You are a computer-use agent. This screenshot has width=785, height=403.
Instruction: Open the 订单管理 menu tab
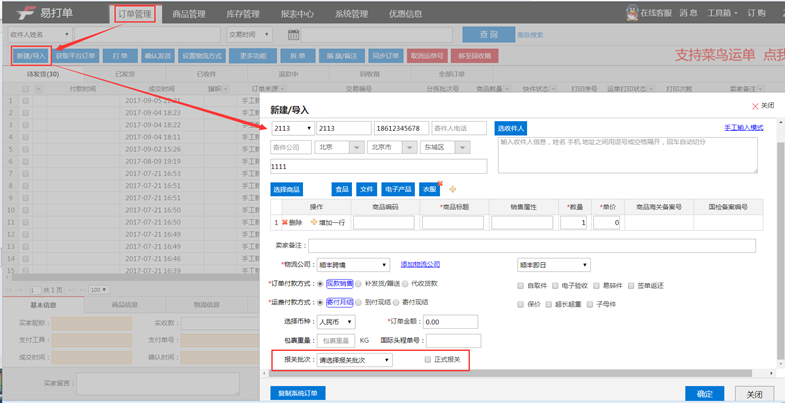(x=135, y=14)
